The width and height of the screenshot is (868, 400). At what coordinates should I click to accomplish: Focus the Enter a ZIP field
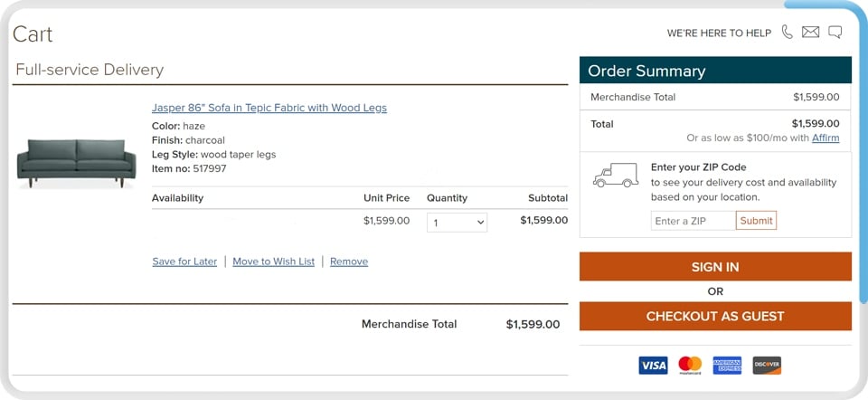coord(693,221)
